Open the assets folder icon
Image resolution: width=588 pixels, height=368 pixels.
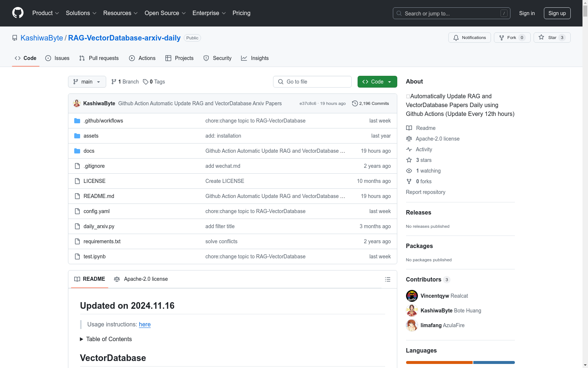click(77, 136)
